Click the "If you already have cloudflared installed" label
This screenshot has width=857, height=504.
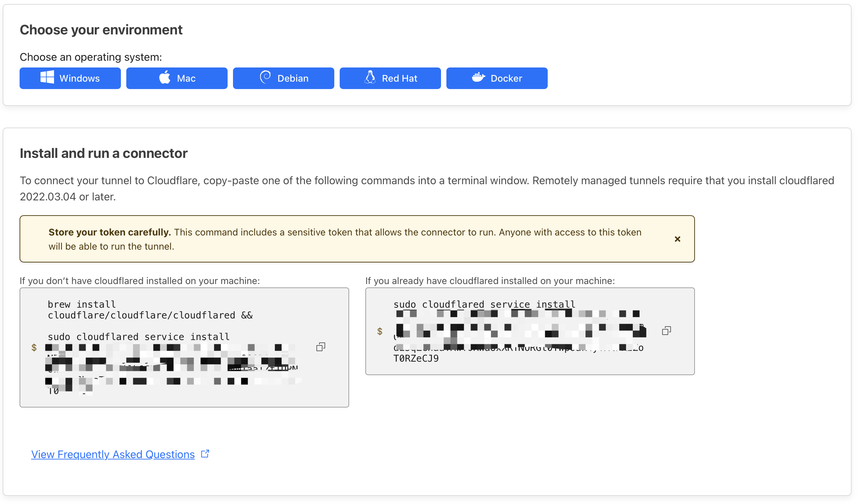click(x=490, y=281)
